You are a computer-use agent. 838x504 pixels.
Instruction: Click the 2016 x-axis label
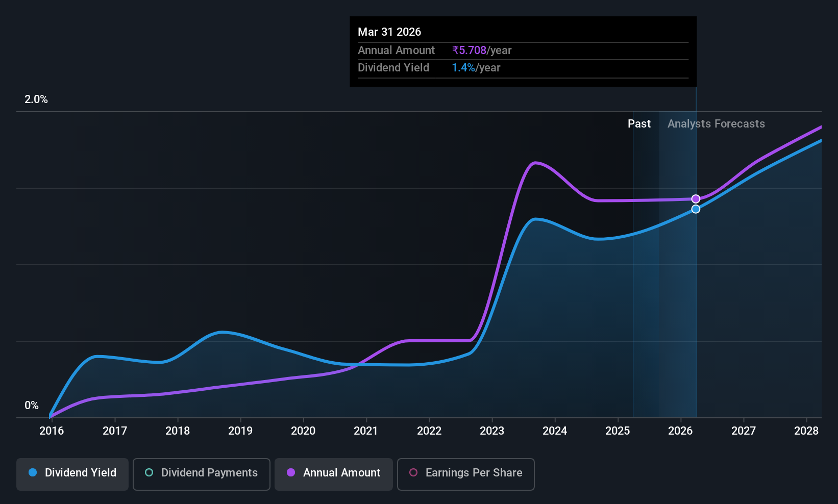coord(52,431)
